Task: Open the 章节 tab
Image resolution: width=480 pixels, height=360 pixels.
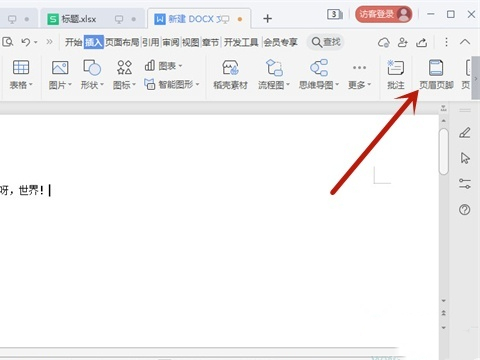Action: 211,42
